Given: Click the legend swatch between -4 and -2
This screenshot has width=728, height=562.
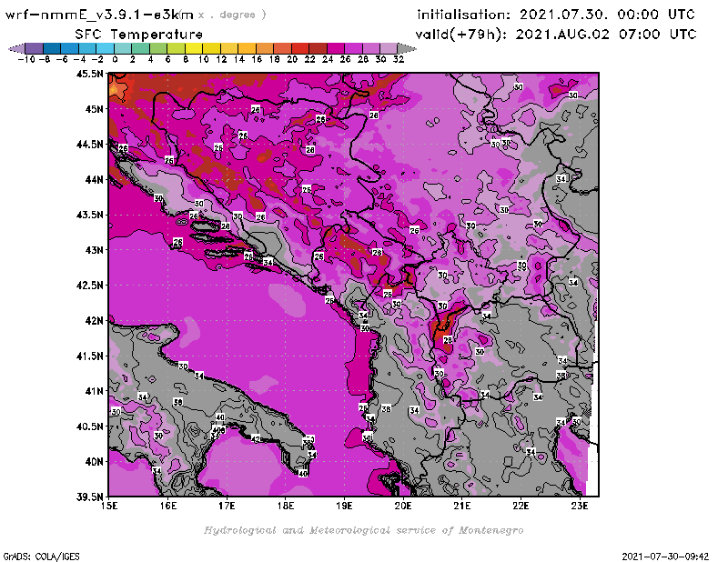Looking at the screenshot, I should coord(87,48).
